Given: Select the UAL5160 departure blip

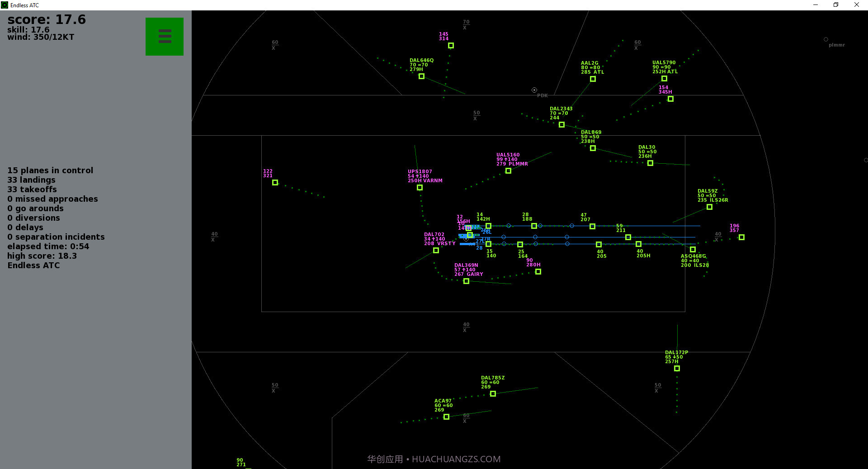Looking at the screenshot, I should click(508, 171).
